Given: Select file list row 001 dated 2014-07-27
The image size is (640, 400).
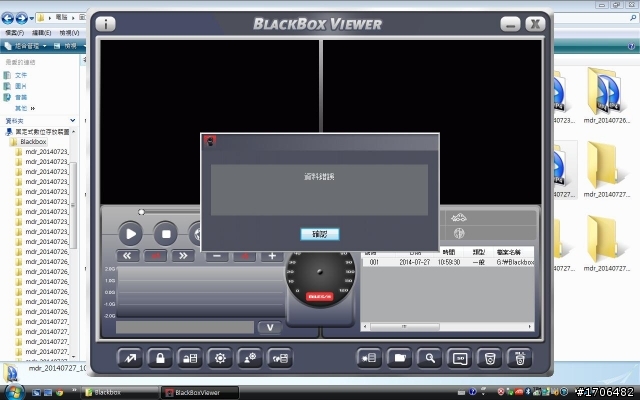Looking at the screenshot, I should (x=448, y=262).
